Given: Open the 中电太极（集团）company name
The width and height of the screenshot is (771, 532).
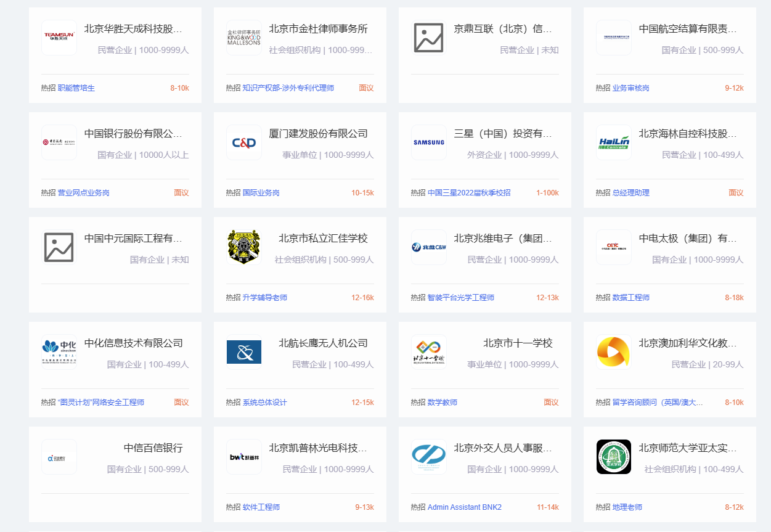Looking at the screenshot, I should pos(688,239).
